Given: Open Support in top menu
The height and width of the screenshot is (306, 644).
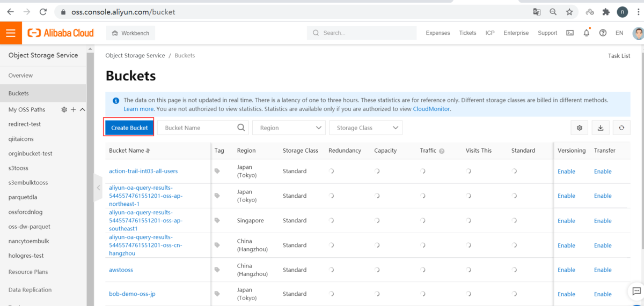Looking at the screenshot, I should point(547,33).
